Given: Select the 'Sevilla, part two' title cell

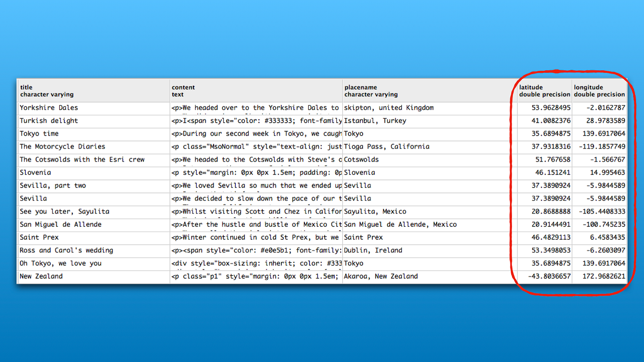Looking at the screenshot, I should pos(94,185).
